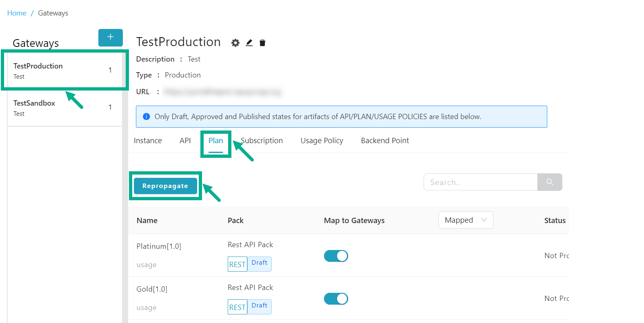Image resolution: width=644 pixels, height=323 pixels.
Task: Click the magnifier search button
Action: point(549,182)
